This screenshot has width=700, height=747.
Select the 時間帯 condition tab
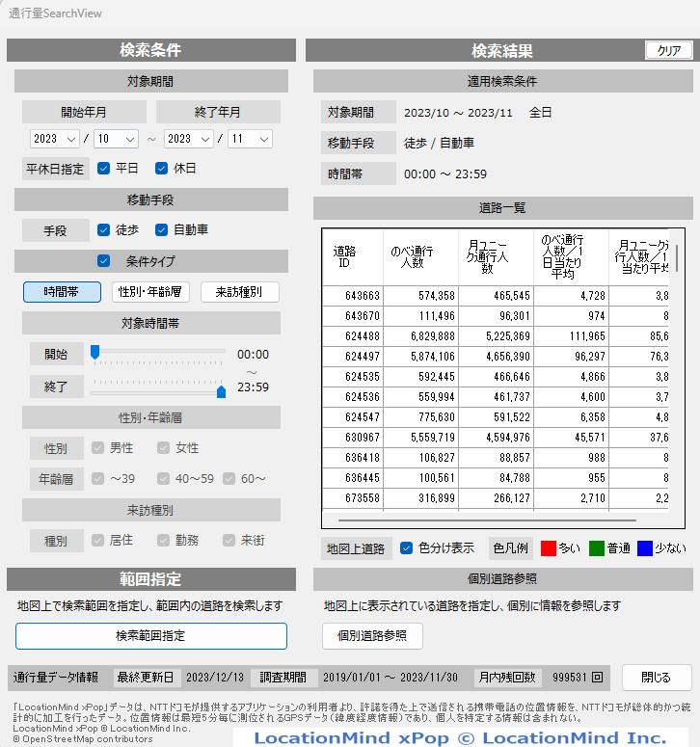[x=63, y=292]
